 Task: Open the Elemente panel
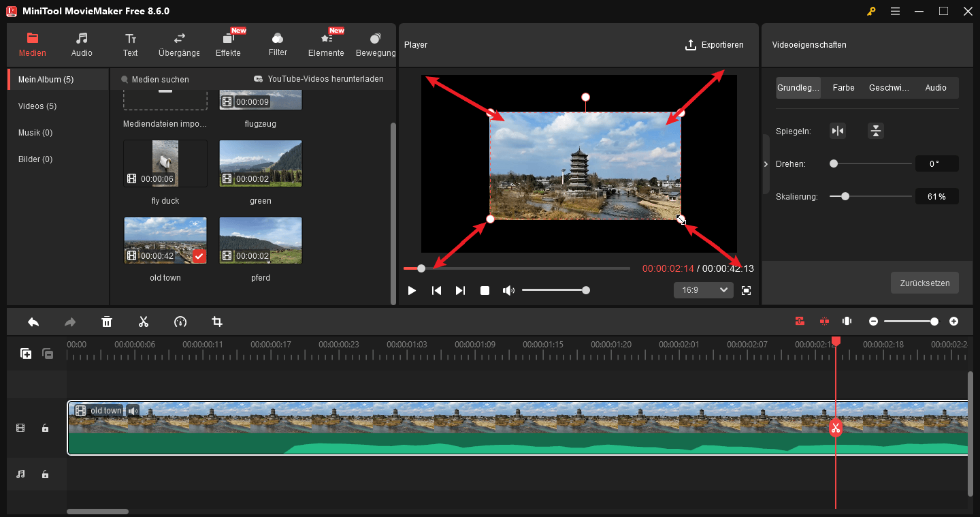coord(326,44)
